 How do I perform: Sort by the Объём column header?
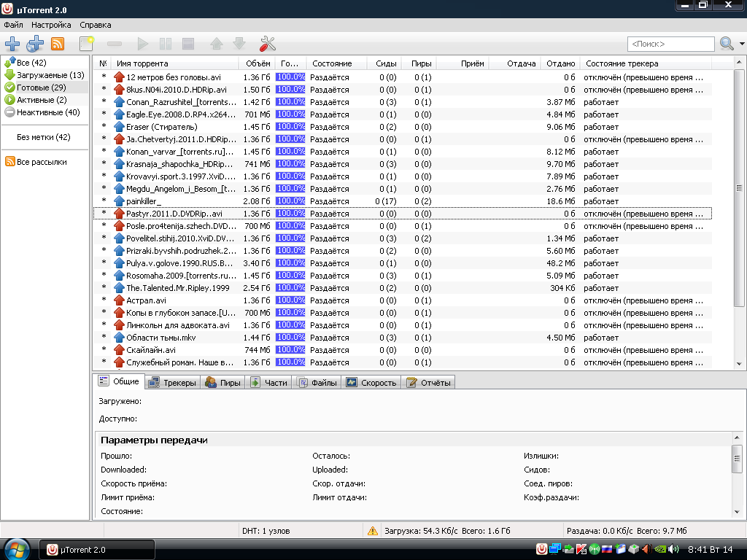tap(258, 63)
